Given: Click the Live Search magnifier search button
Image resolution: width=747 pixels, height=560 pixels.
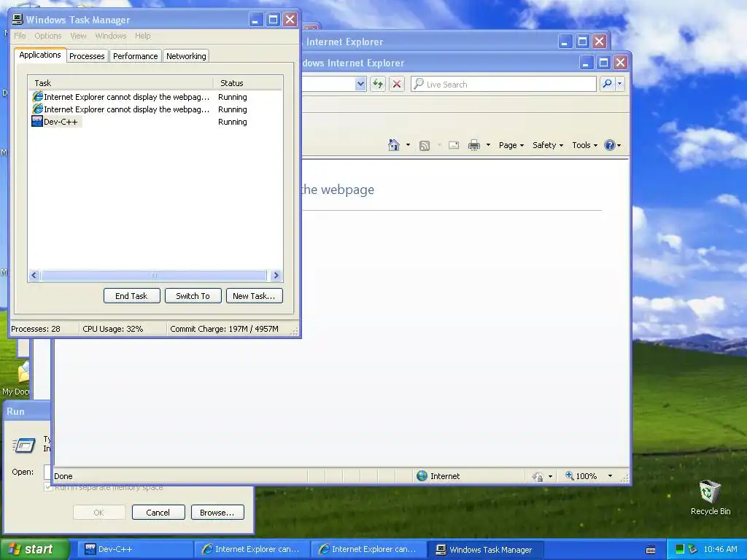Looking at the screenshot, I should click(607, 84).
